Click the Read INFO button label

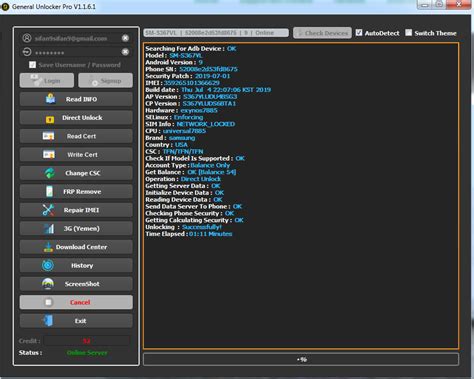point(81,99)
